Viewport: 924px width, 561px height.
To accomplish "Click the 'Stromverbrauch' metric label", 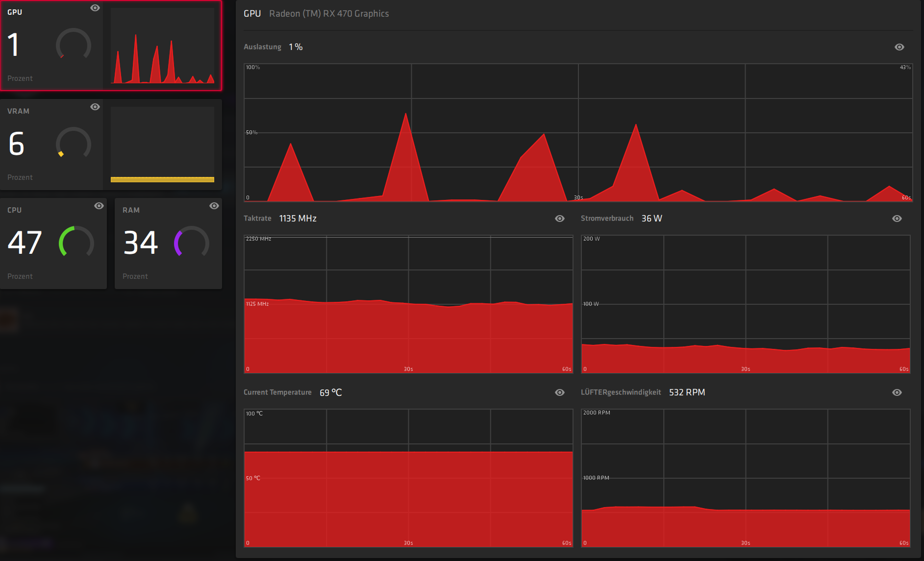I will coord(607,219).
